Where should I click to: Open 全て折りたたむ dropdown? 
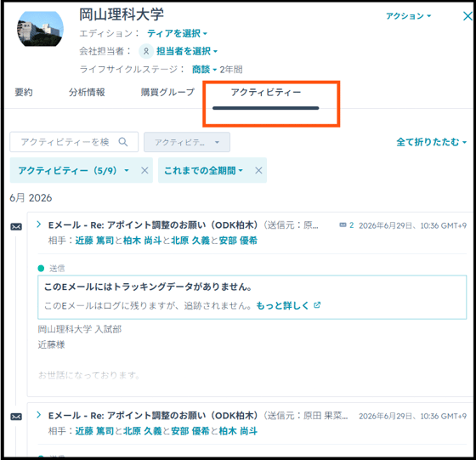pos(431,142)
